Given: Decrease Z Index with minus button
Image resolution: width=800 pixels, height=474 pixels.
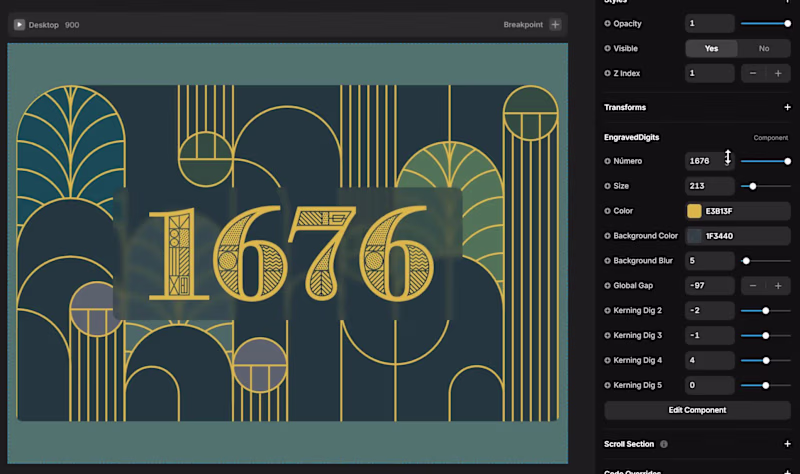Looking at the screenshot, I should pyautogui.click(x=753, y=73).
